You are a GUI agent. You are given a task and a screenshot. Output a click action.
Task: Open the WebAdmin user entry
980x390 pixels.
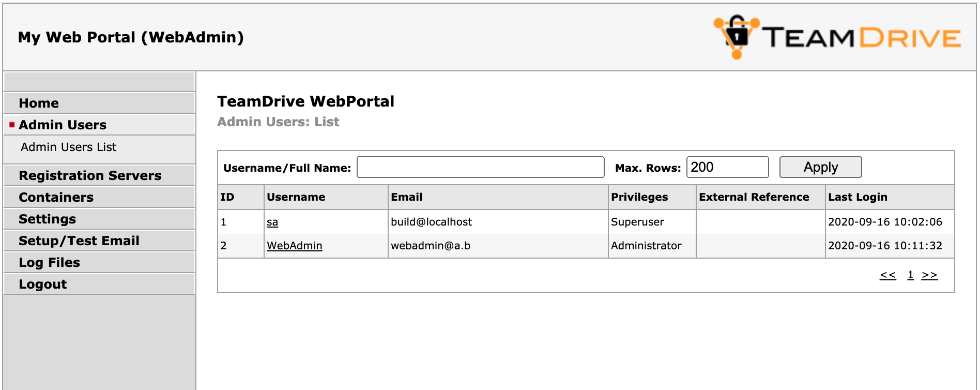294,246
